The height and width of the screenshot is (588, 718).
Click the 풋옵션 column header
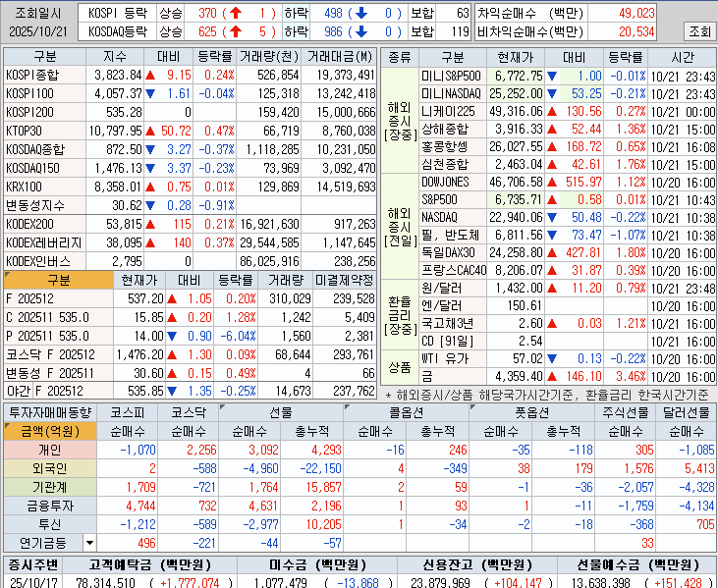(531, 412)
